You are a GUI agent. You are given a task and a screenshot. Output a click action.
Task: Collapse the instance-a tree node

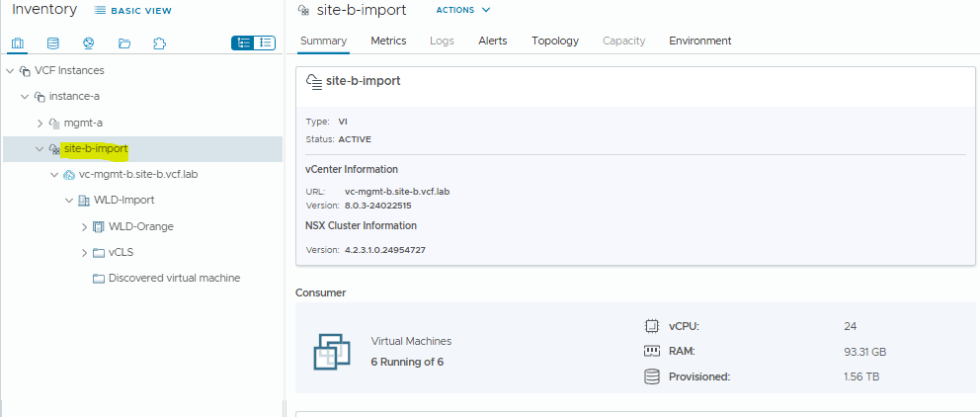point(25,97)
